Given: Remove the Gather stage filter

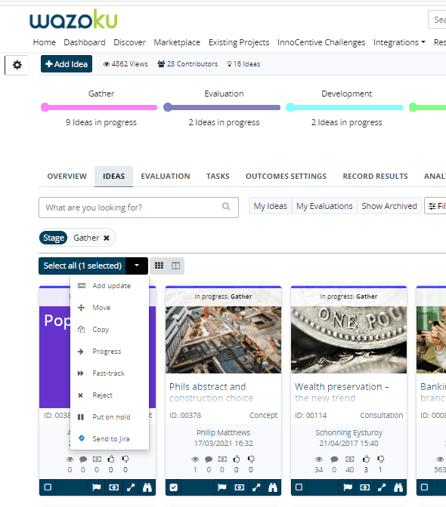Looking at the screenshot, I should click(106, 238).
